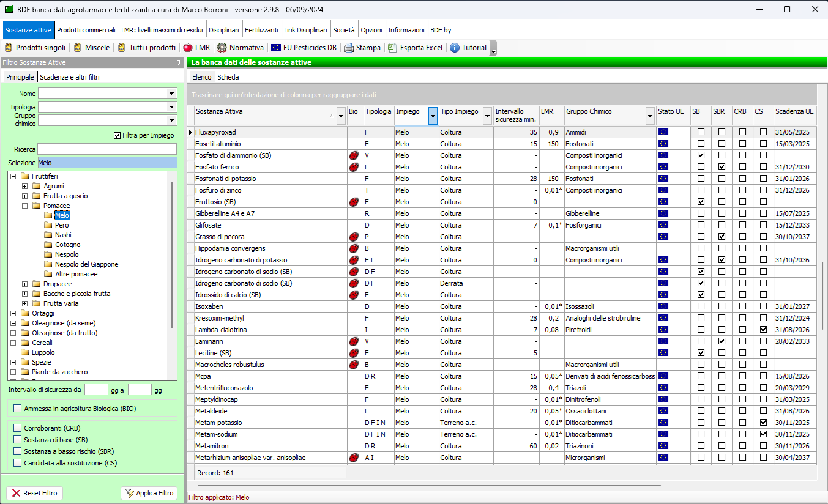828x504 pixels.
Task: Open Normativa with the emblem icon
Action: (241, 48)
